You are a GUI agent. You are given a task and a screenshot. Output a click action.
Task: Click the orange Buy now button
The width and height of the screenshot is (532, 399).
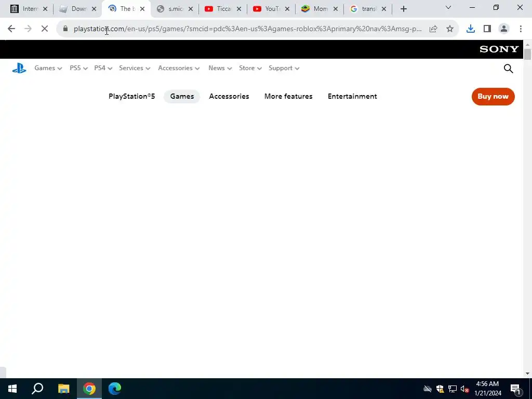pyautogui.click(x=493, y=97)
